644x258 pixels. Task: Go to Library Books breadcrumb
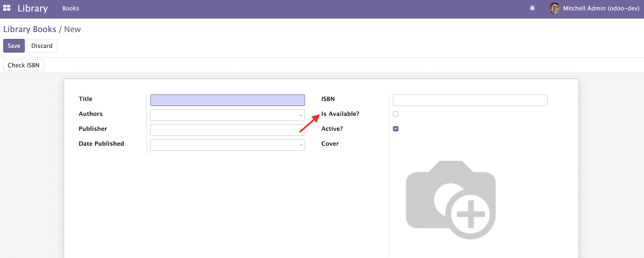point(30,29)
